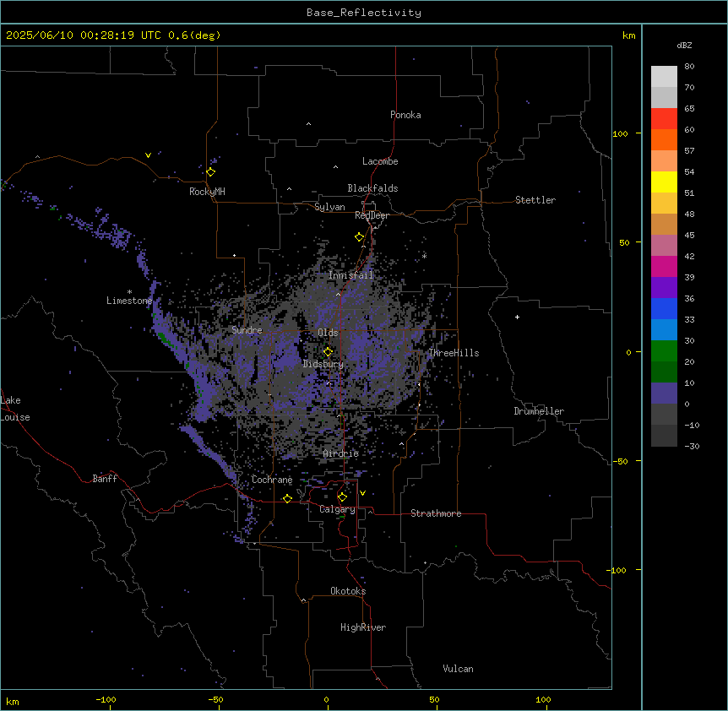The image size is (728, 711).
Task: Click the yellow diamond marker southeast of Cochrane
Action: 287,498
